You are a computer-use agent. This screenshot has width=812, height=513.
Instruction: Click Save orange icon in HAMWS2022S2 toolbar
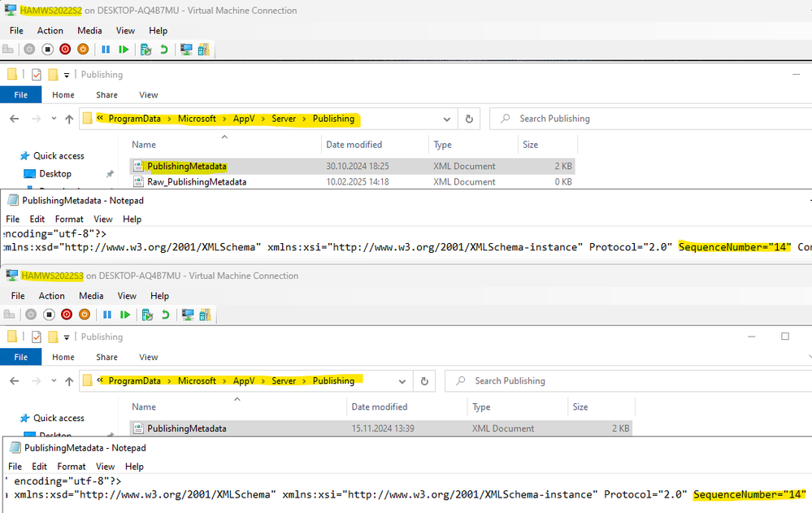coord(83,50)
